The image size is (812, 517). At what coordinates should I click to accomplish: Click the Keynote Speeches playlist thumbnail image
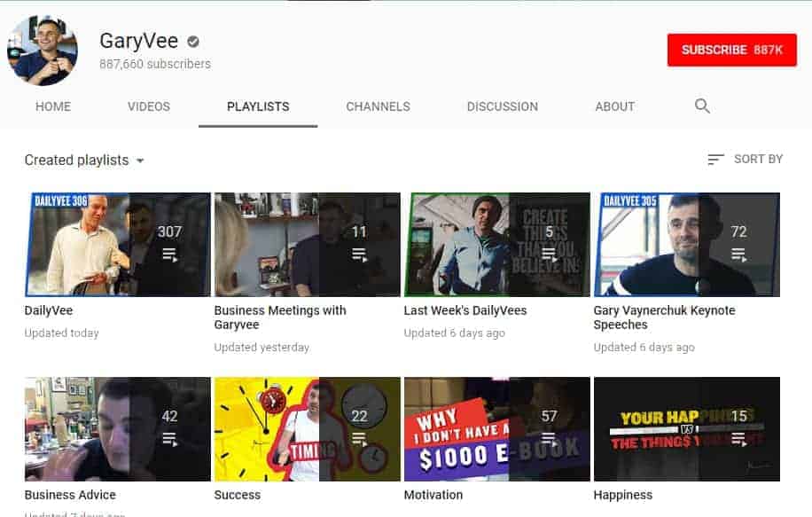687,245
